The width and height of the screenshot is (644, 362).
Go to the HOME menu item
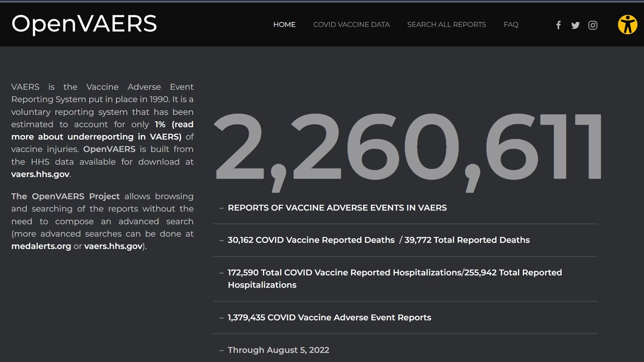pos(284,25)
